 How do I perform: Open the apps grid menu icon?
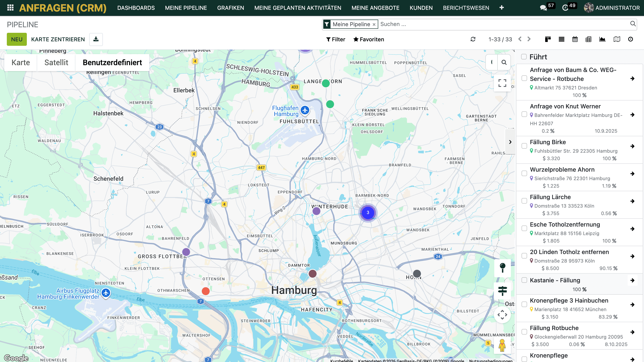coord(10,8)
